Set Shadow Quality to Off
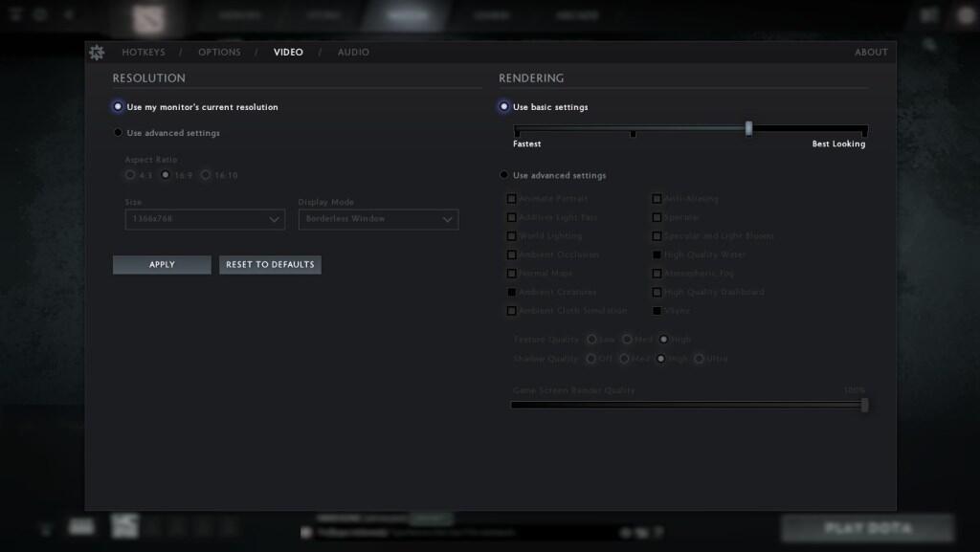This screenshot has height=552, width=980. point(590,359)
